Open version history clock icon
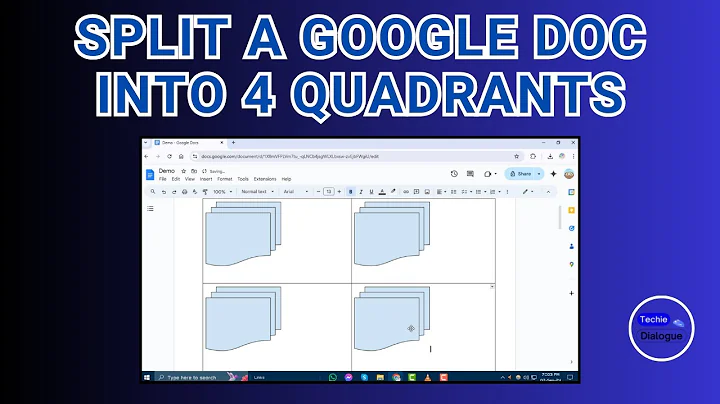Viewport: 720px width, 404px height. (454, 174)
